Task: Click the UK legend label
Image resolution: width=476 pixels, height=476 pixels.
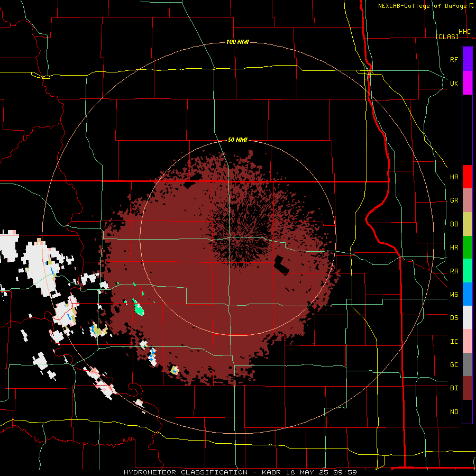Action: 454,84
